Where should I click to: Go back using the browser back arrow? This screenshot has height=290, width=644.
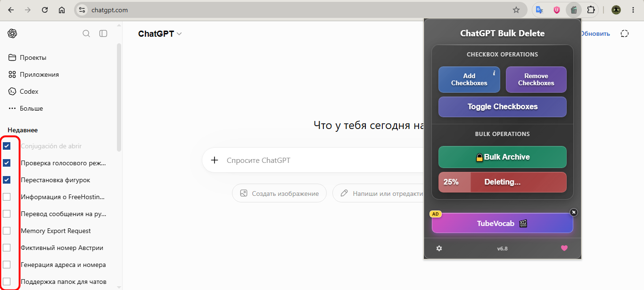click(x=11, y=10)
